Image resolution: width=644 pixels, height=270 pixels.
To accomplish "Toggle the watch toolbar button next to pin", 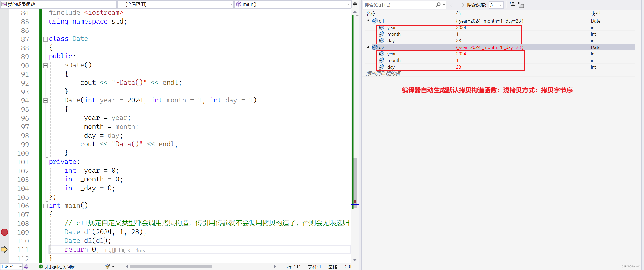I will pyautogui.click(x=521, y=5).
